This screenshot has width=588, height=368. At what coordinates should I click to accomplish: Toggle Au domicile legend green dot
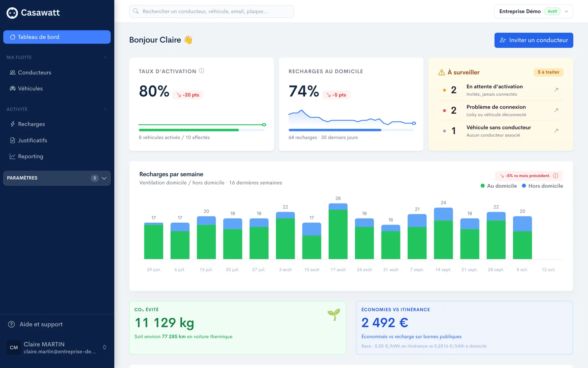pos(483,186)
